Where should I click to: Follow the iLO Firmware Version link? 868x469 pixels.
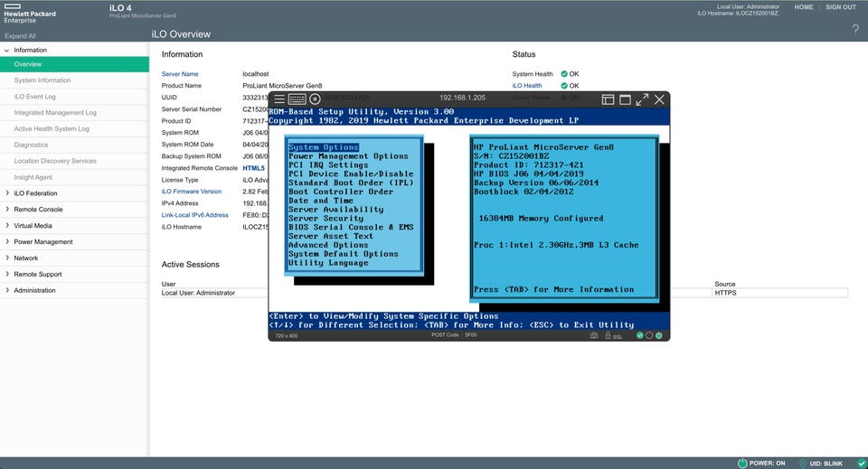(192, 192)
